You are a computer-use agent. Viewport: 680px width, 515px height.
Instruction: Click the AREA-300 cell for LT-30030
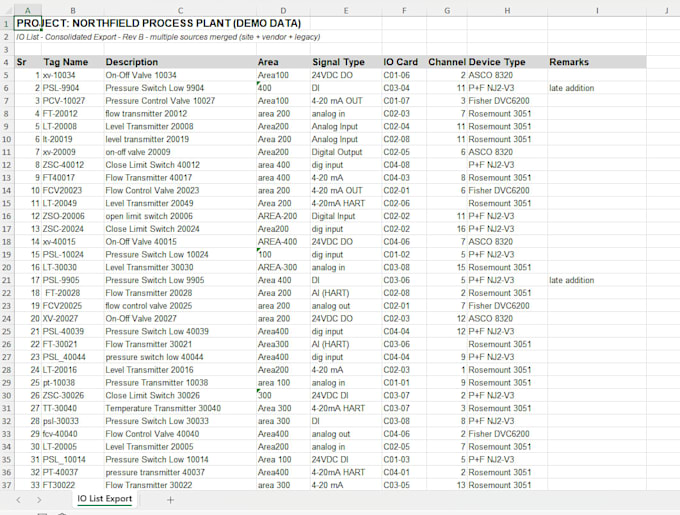pos(283,267)
